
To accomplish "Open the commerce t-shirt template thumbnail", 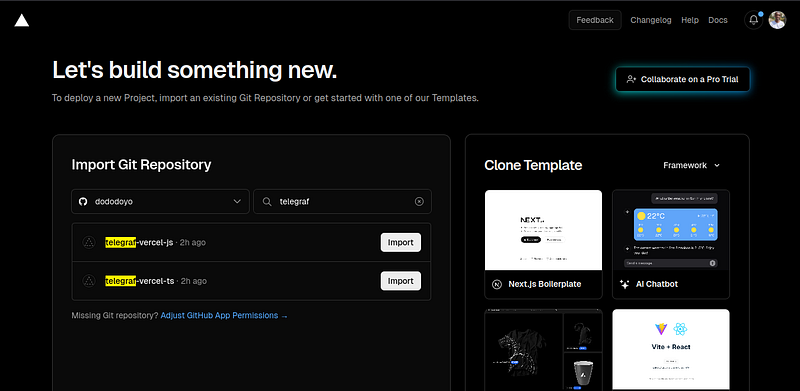I will point(543,350).
